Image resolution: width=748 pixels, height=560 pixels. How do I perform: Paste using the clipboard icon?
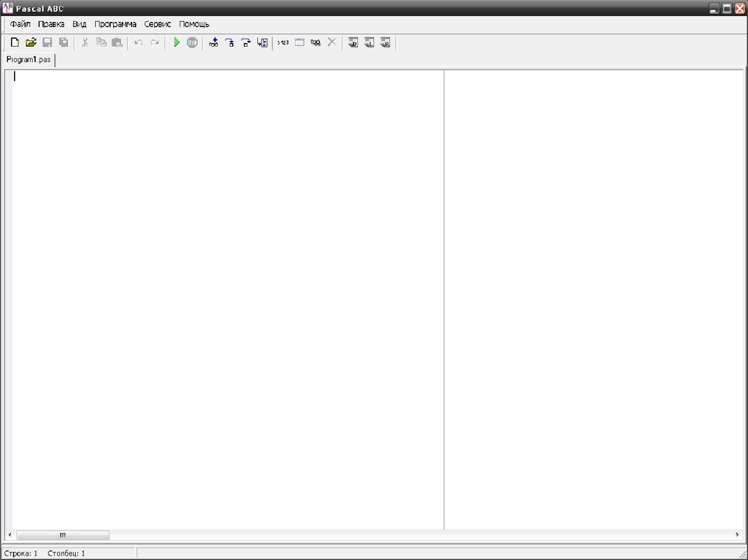(x=118, y=42)
